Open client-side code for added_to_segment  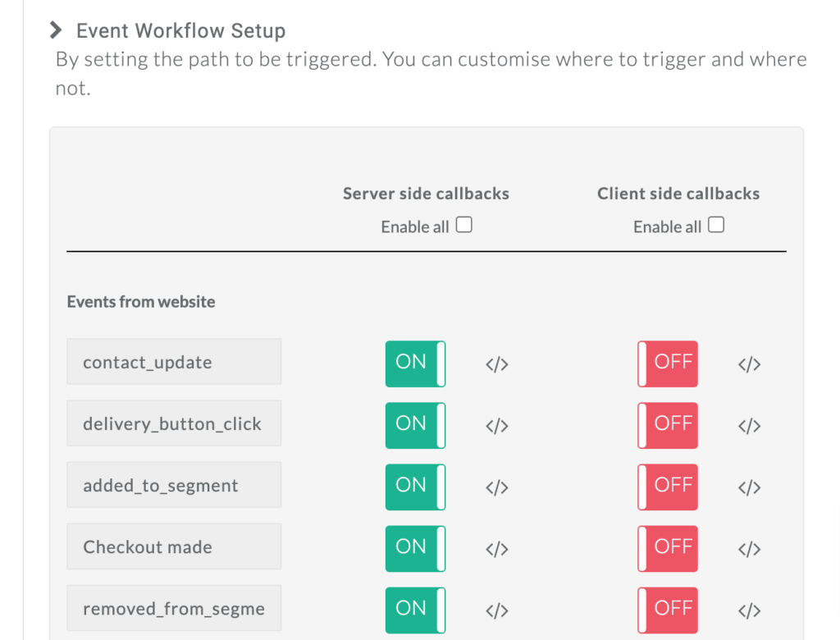click(x=749, y=487)
